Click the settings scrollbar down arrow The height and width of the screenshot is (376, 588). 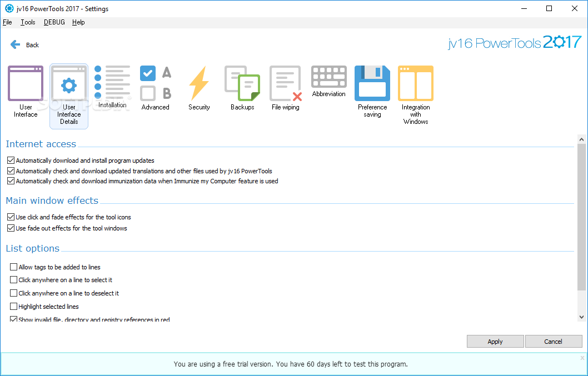coord(582,317)
